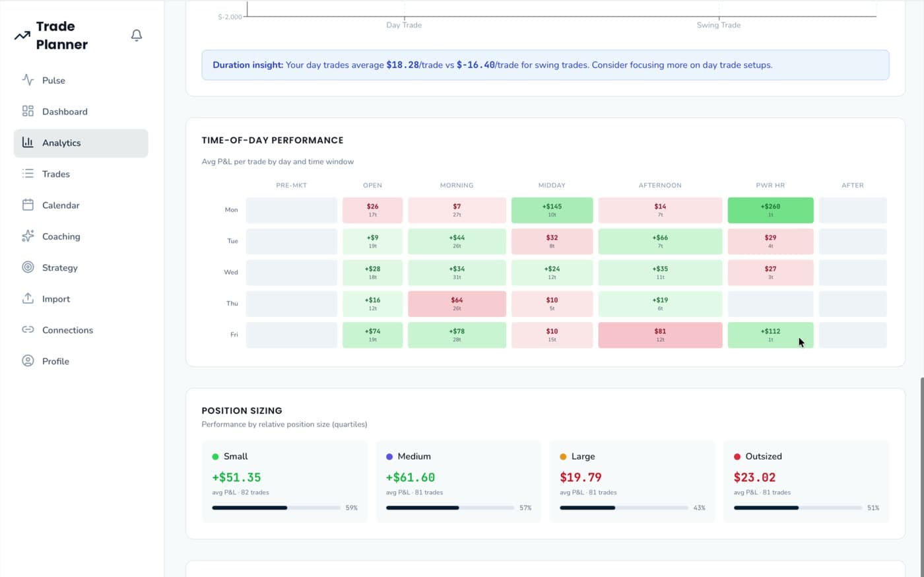The width and height of the screenshot is (924, 577).
Task: Click the Dashboard grid icon
Action: click(x=28, y=111)
